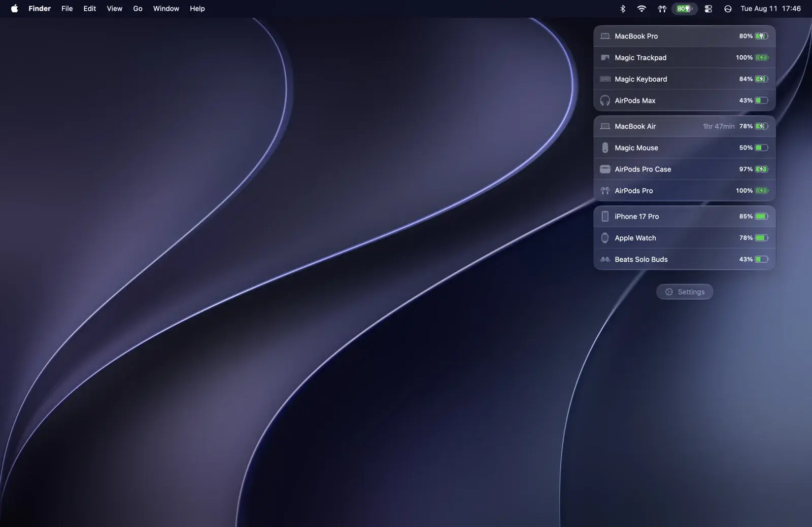
Task: Click iPhone 17 Pro's battery icon
Action: click(762, 216)
